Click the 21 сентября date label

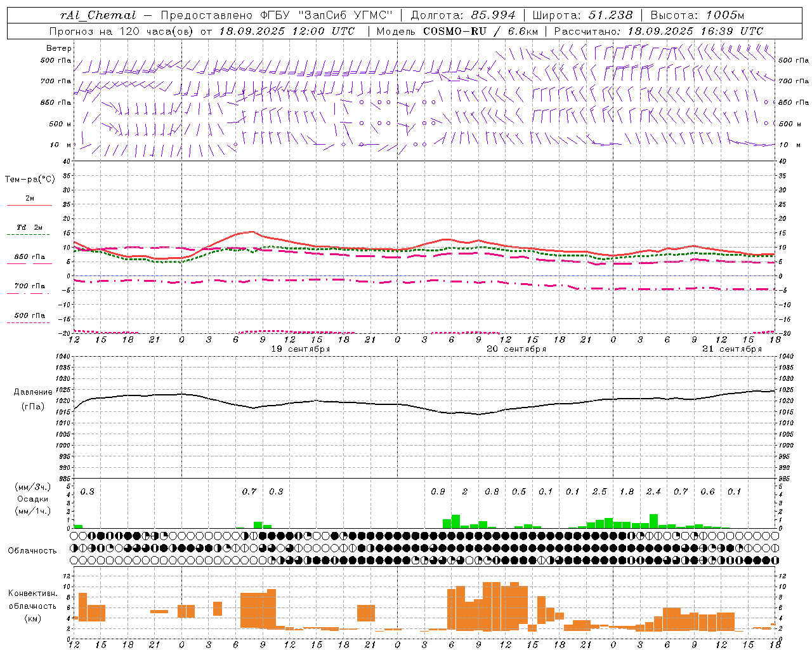tap(732, 349)
